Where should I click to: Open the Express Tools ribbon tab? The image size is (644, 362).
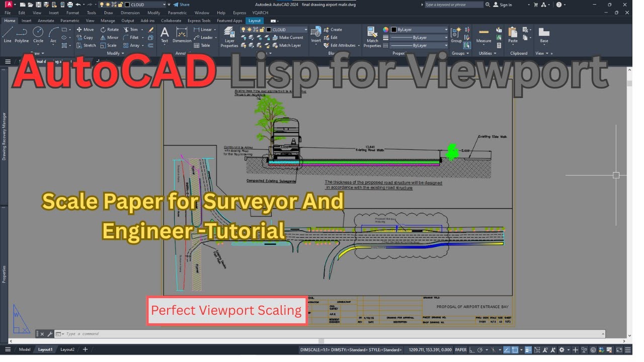(199, 21)
